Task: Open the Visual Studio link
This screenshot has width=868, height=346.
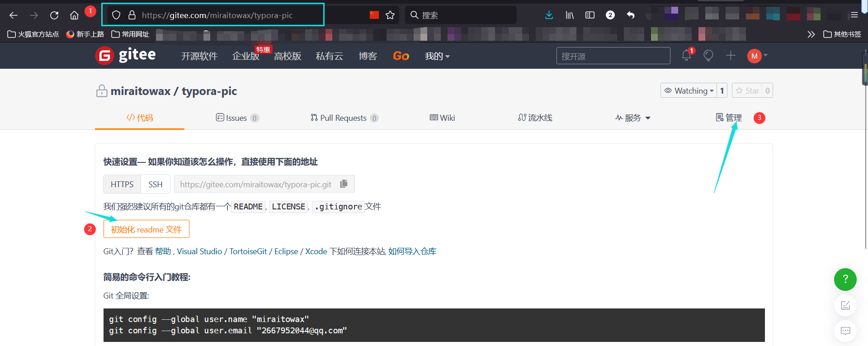Action: (199, 251)
